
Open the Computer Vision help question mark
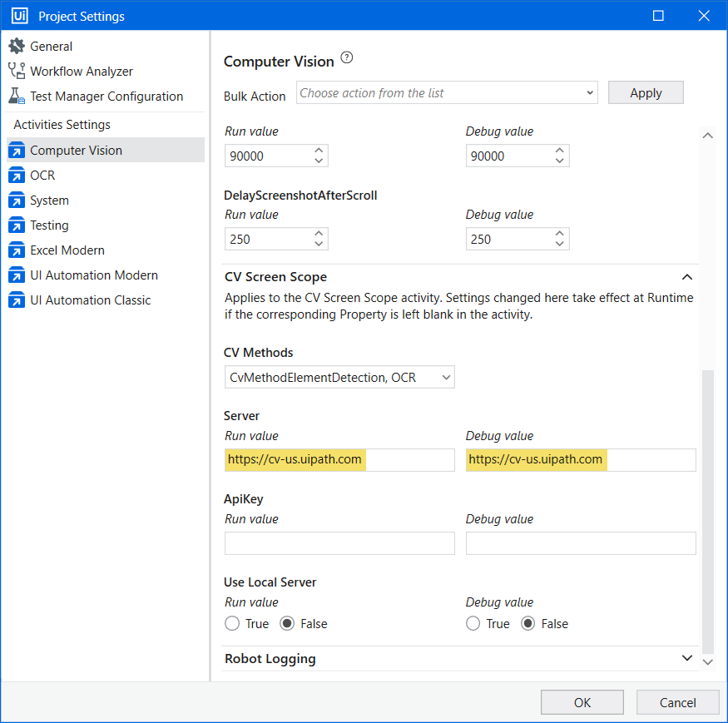point(347,57)
